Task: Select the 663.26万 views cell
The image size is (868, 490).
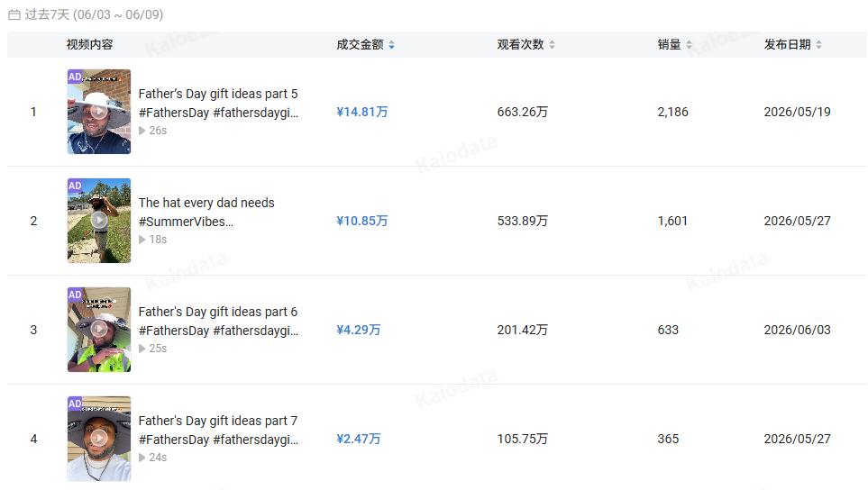Action: click(x=523, y=112)
